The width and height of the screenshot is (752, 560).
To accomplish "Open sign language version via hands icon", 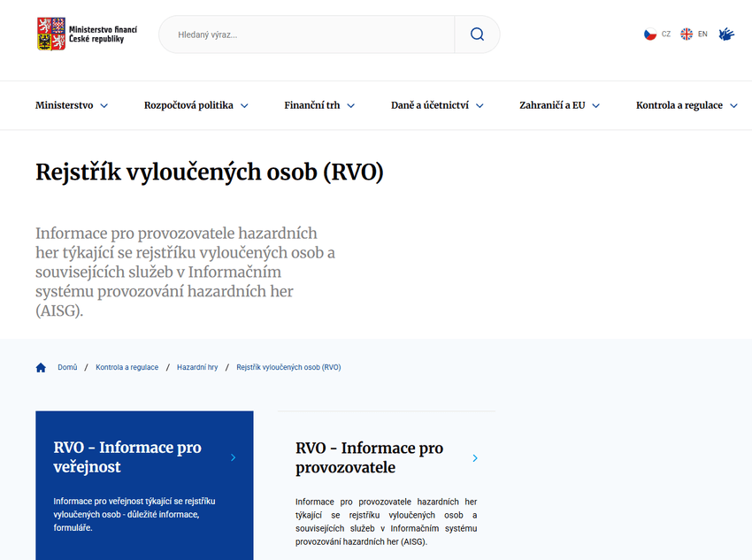I will 726,34.
